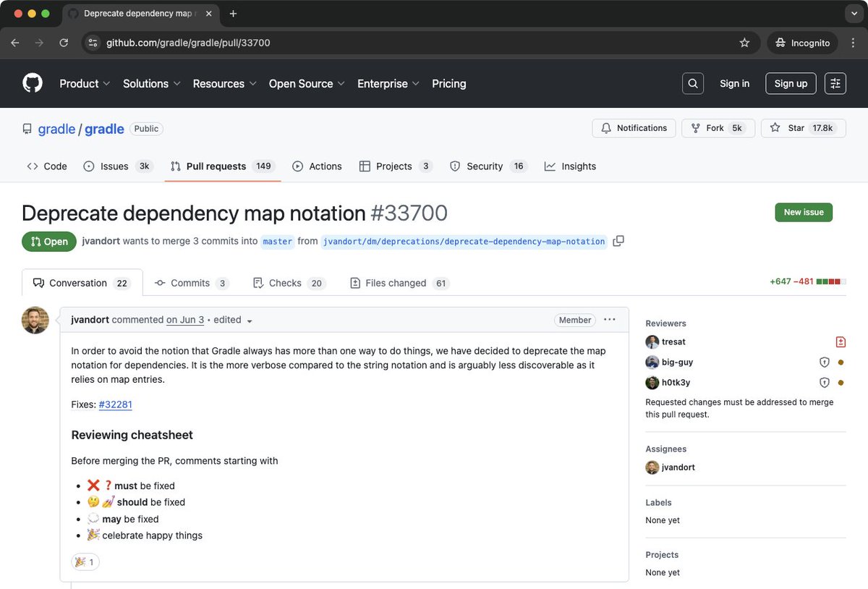Viewport: 868px width, 589px height.
Task: Click the diffstat colored blocks bar
Action: tap(831, 281)
